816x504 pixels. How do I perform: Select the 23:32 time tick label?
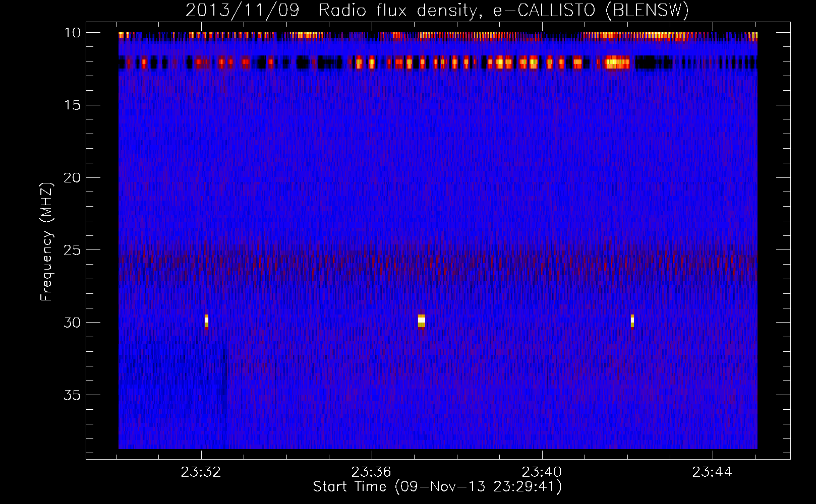click(x=201, y=472)
